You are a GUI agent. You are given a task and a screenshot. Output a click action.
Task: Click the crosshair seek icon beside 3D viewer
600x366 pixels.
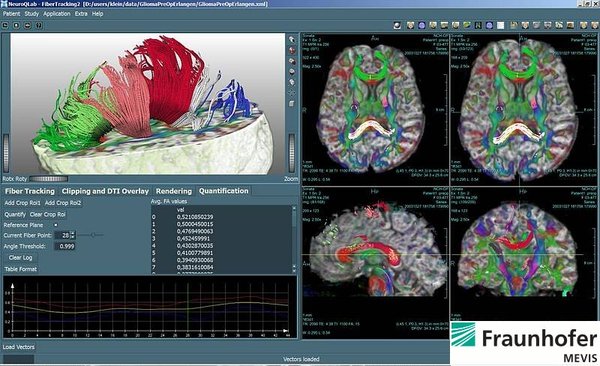pos(292,93)
